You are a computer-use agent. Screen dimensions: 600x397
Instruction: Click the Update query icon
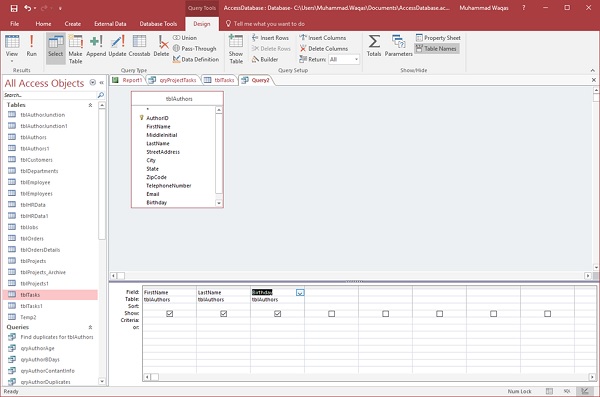tap(117, 46)
